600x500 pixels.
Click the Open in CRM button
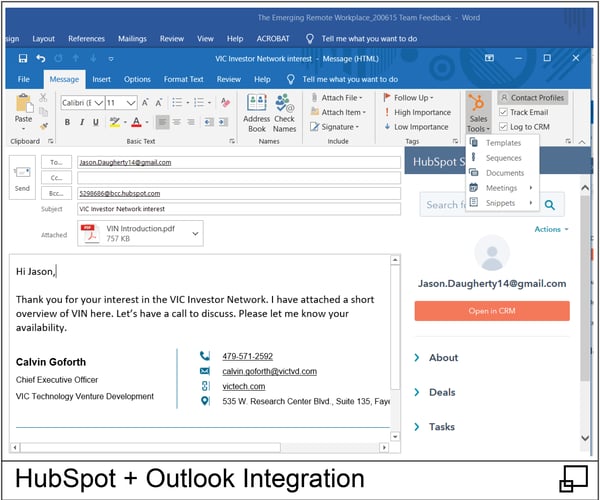click(491, 311)
